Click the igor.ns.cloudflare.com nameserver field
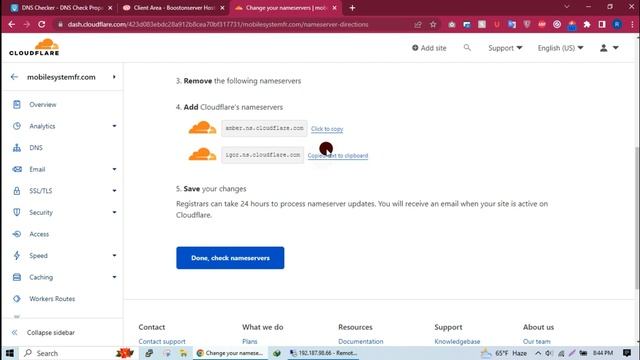The image size is (640, 360). tap(262, 155)
